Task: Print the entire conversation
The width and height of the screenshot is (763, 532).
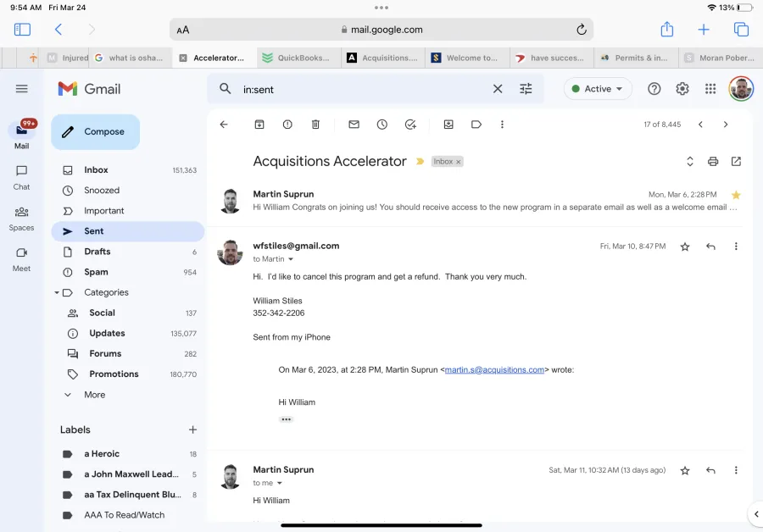Action: 713,162
